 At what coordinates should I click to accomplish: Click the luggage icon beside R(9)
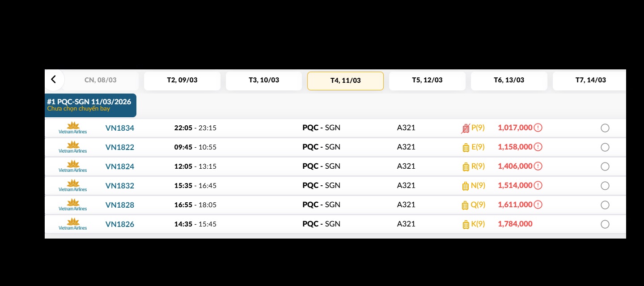466,166
